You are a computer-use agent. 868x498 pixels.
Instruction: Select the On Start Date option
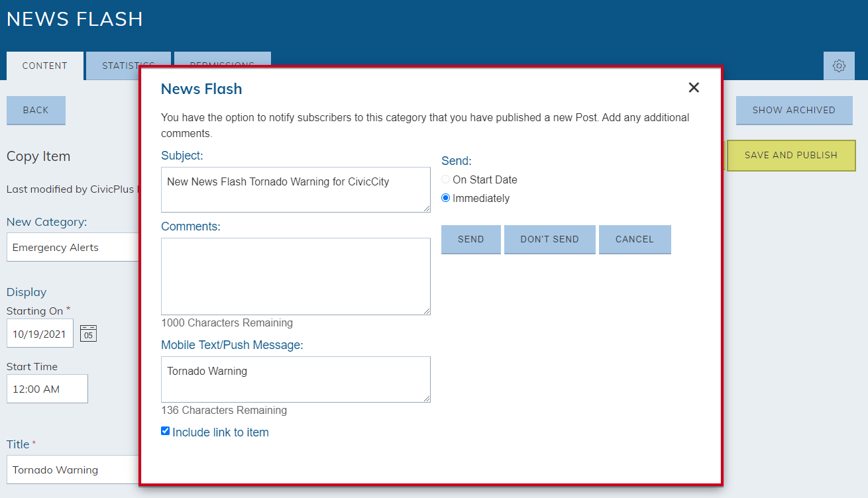[446, 179]
